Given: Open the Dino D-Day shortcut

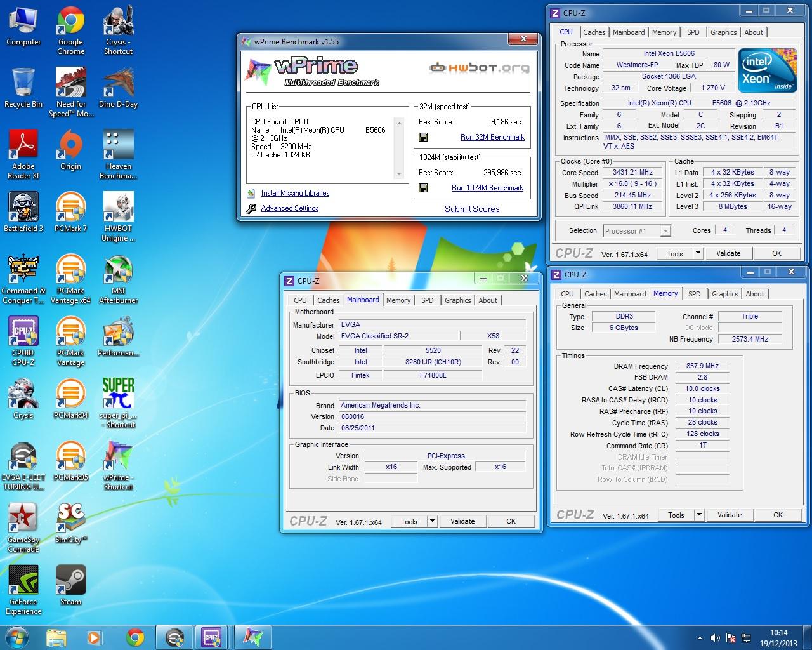Looking at the screenshot, I should coord(119,88).
